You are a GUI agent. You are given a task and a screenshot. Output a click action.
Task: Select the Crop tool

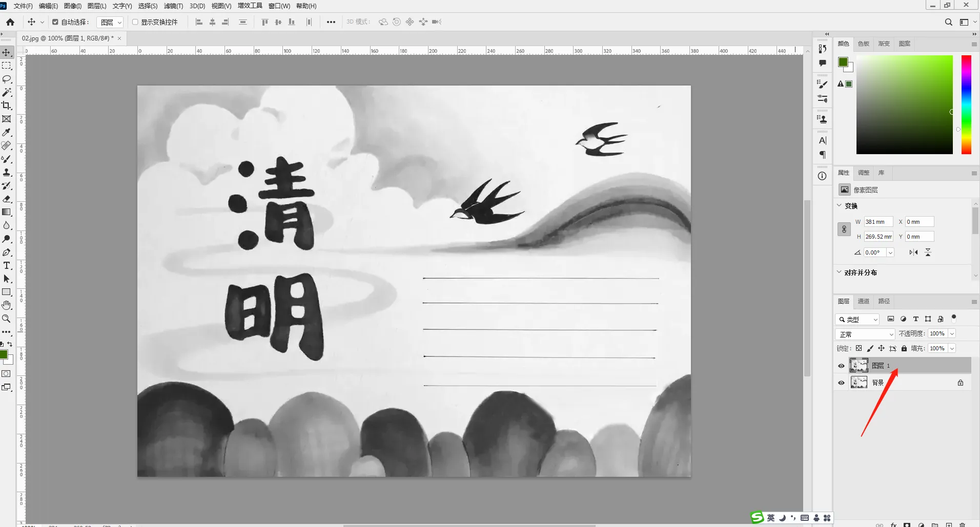[7, 106]
